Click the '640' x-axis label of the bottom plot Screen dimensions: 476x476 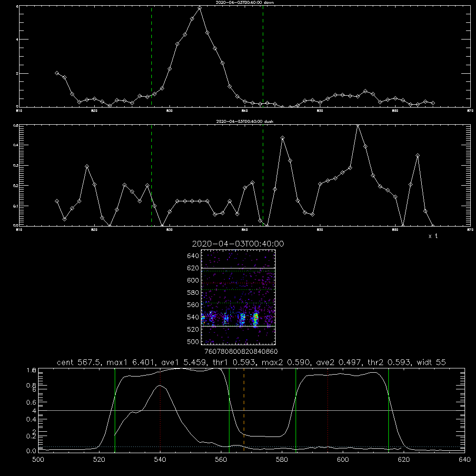point(465,460)
